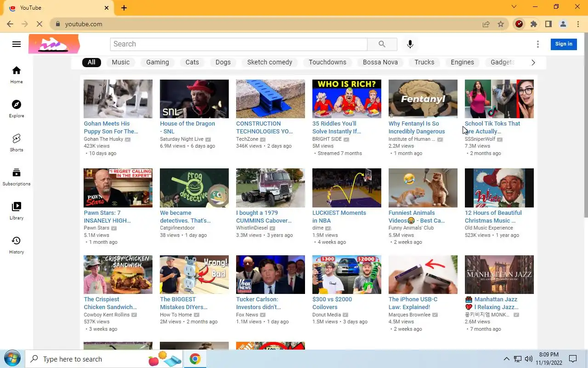The width and height of the screenshot is (588, 368).
Task: Open Explore in sidebar
Action: tap(17, 109)
